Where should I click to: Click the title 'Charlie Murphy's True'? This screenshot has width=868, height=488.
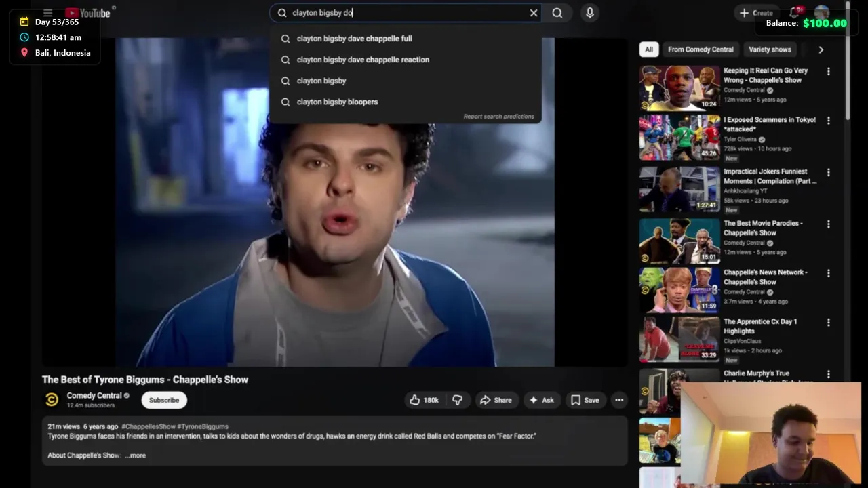756,373
